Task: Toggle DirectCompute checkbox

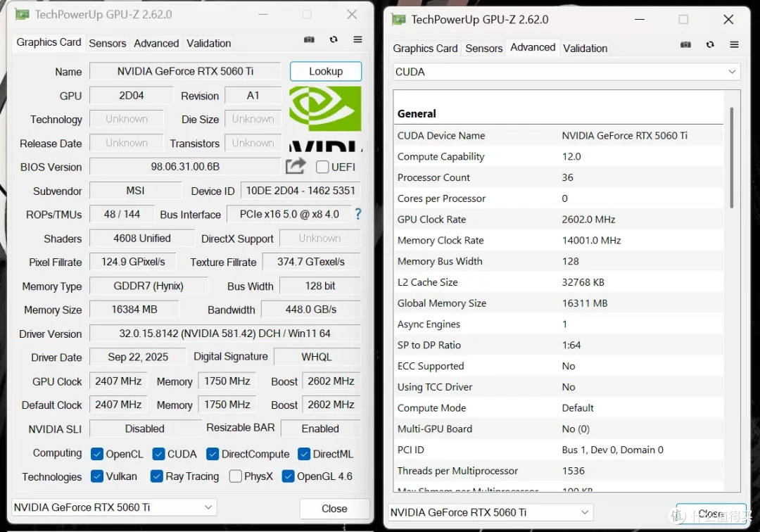Action: [x=213, y=454]
